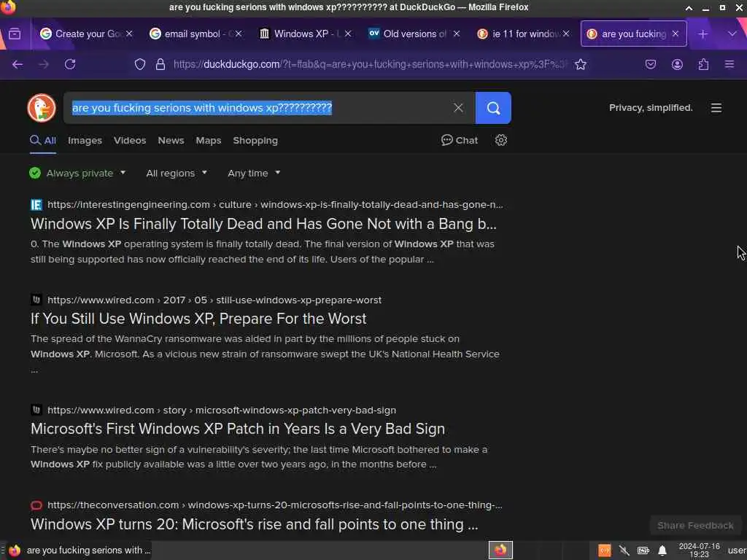Click the Firefox forward arrow
Image resolution: width=747 pixels, height=560 pixels.
coord(44,64)
